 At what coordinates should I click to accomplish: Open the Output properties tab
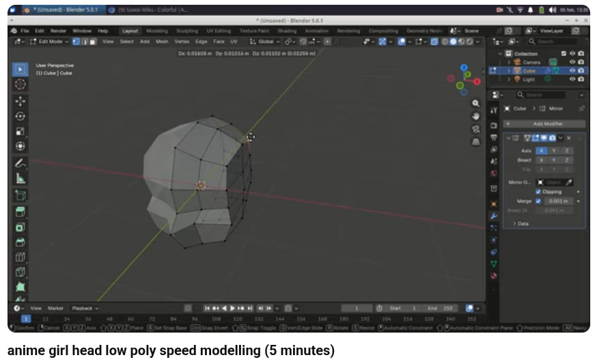pyautogui.click(x=494, y=137)
